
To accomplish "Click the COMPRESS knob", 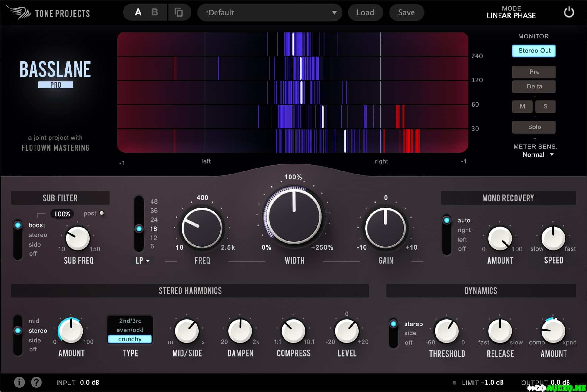I will coord(293,331).
